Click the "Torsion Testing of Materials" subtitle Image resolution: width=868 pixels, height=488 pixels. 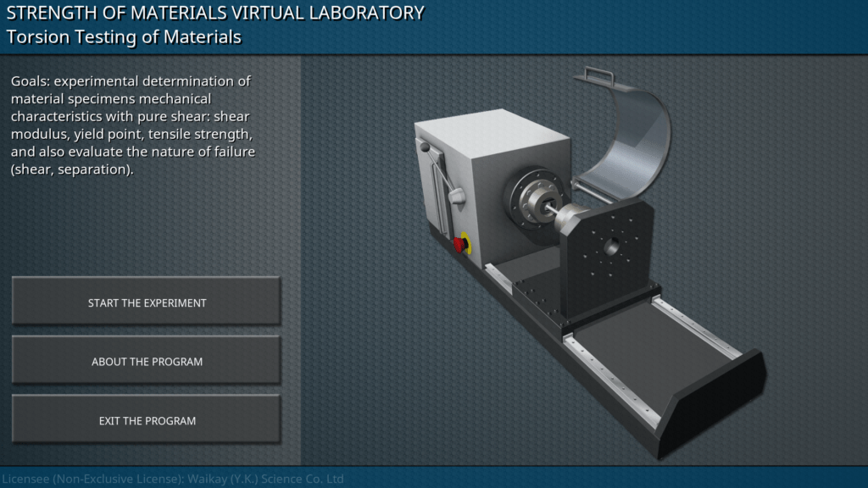click(124, 37)
